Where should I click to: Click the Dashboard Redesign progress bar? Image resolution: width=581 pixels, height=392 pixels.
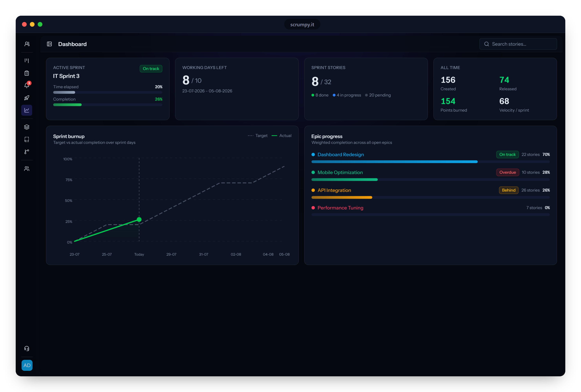[x=430, y=162]
